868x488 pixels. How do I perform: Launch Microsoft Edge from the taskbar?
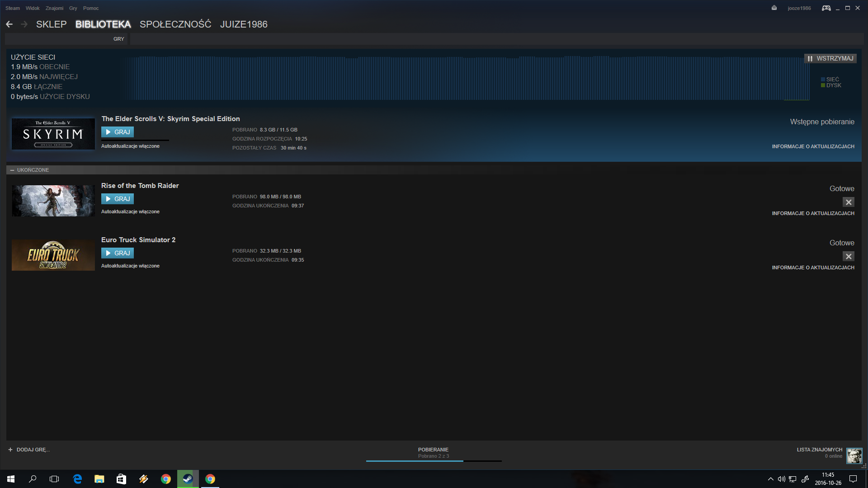pos(77,479)
